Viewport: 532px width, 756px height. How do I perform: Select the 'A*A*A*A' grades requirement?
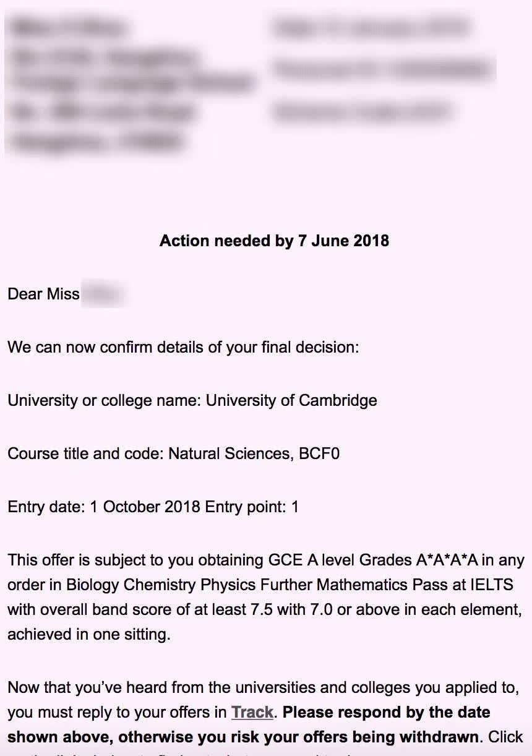[446, 561]
